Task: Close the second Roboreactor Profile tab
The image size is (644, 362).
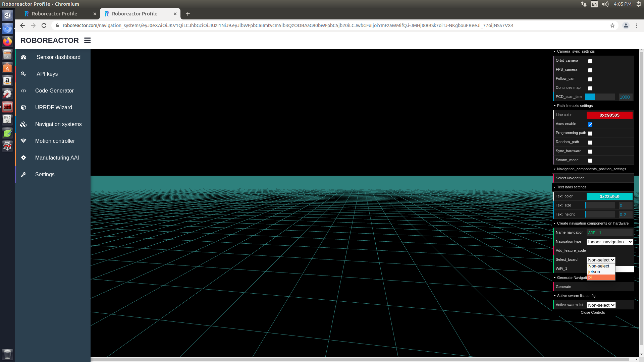Action: 175,14
